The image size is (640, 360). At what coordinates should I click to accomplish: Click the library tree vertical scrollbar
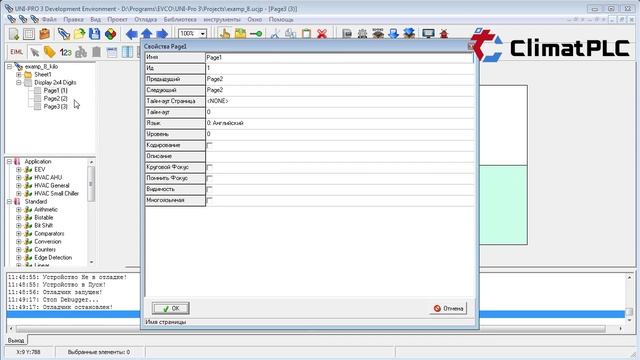coord(91,213)
